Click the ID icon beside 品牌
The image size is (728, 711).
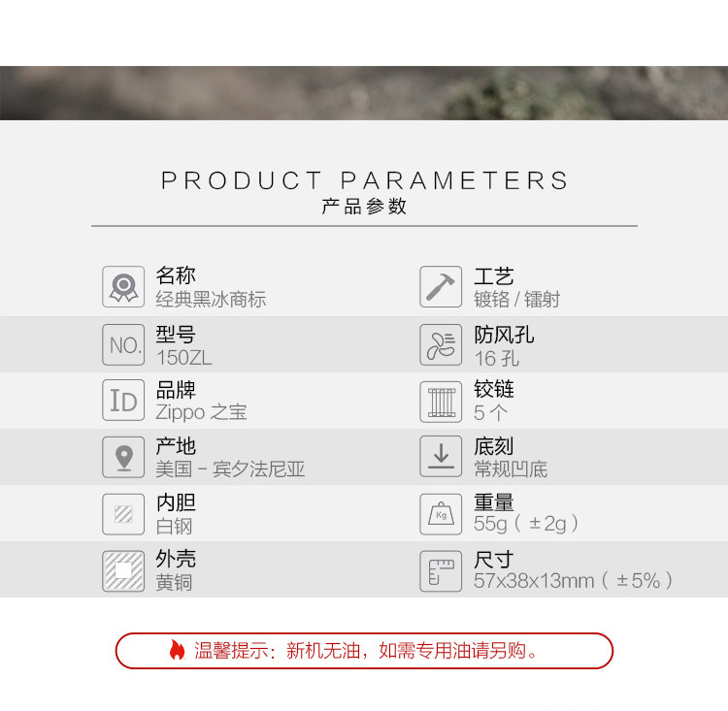tap(123, 400)
